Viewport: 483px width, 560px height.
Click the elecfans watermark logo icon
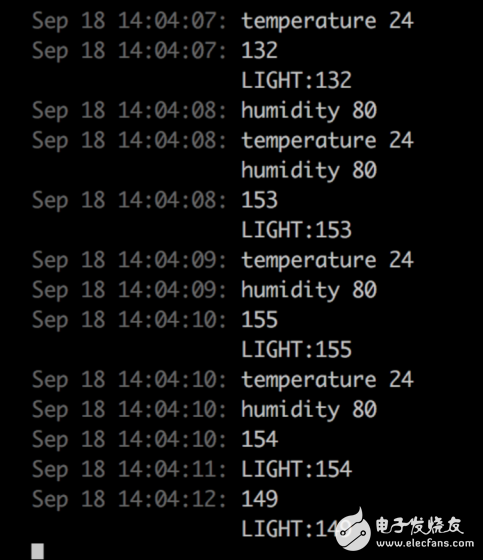(x=353, y=530)
